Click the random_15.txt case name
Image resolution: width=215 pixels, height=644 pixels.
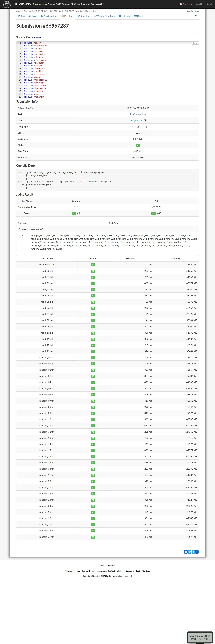click(47, 450)
